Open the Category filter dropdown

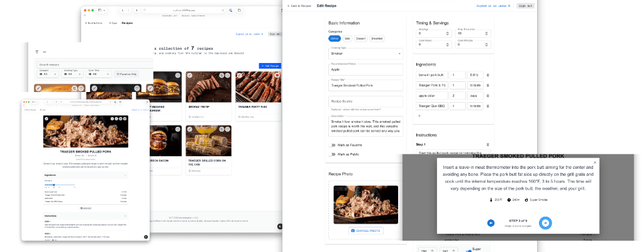[48, 74]
